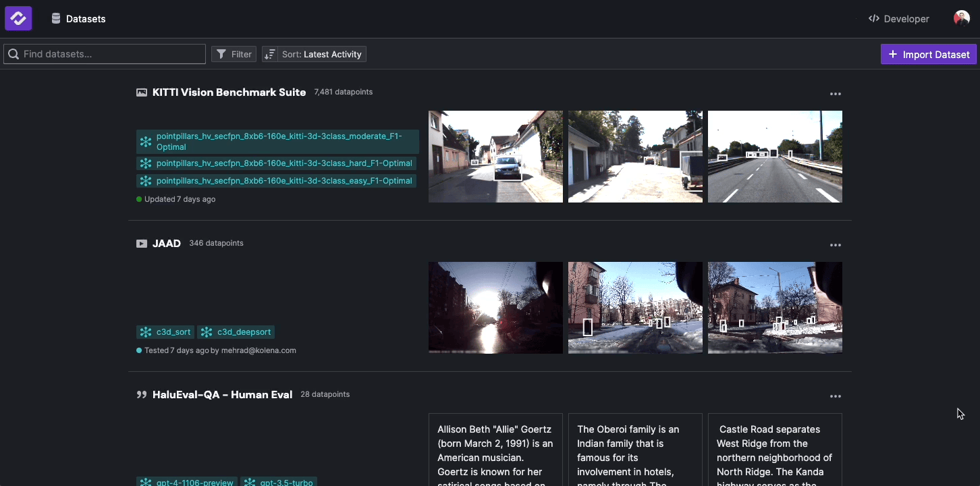Image resolution: width=980 pixels, height=486 pixels.
Task: Click the search magnifier icon in Find datasets
Action: pos(13,53)
